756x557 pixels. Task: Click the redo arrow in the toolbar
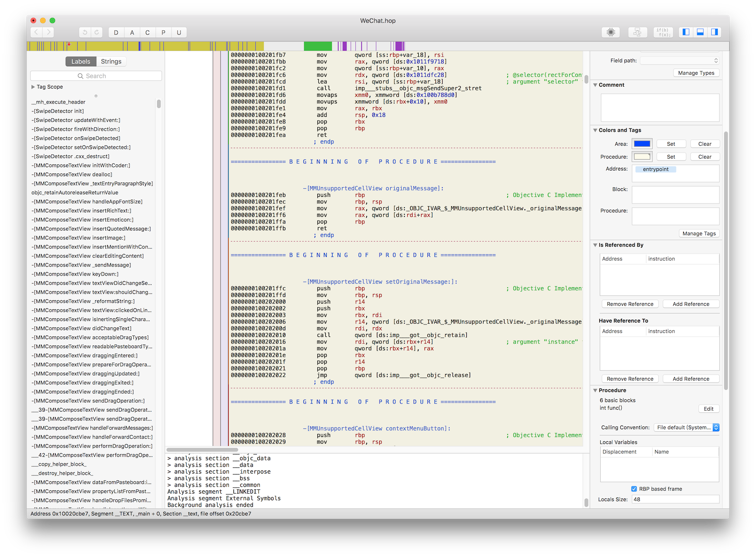point(97,32)
